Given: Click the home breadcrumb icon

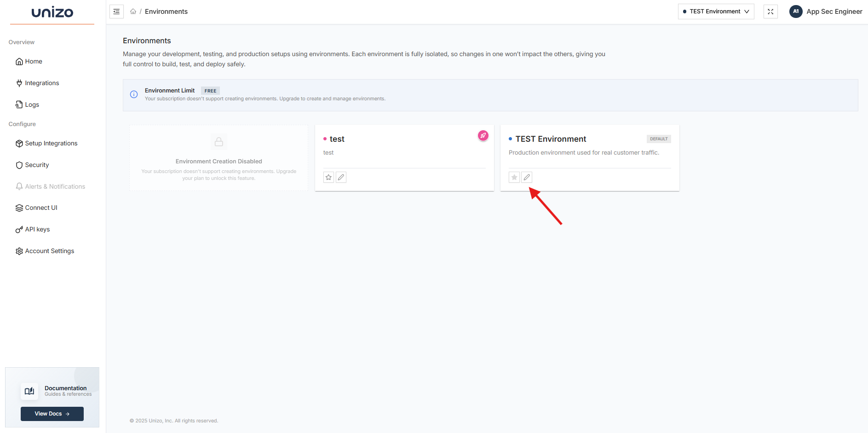Looking at the screenshot, I should pyautogui.click(x=133, y=12).
